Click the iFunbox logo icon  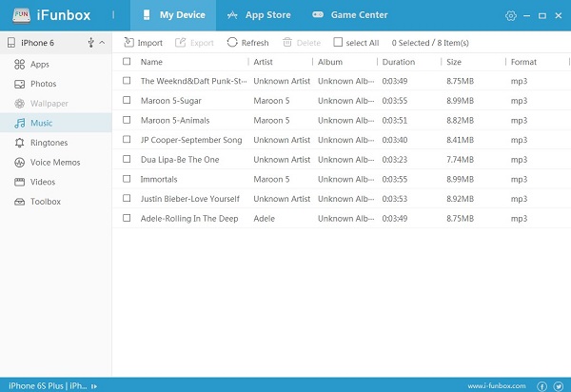tap(21, 15)
